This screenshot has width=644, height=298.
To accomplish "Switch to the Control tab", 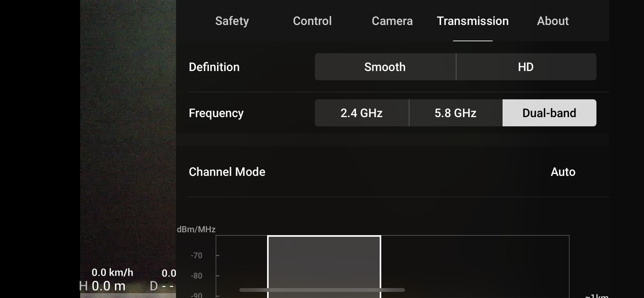I will coord(312,21).
